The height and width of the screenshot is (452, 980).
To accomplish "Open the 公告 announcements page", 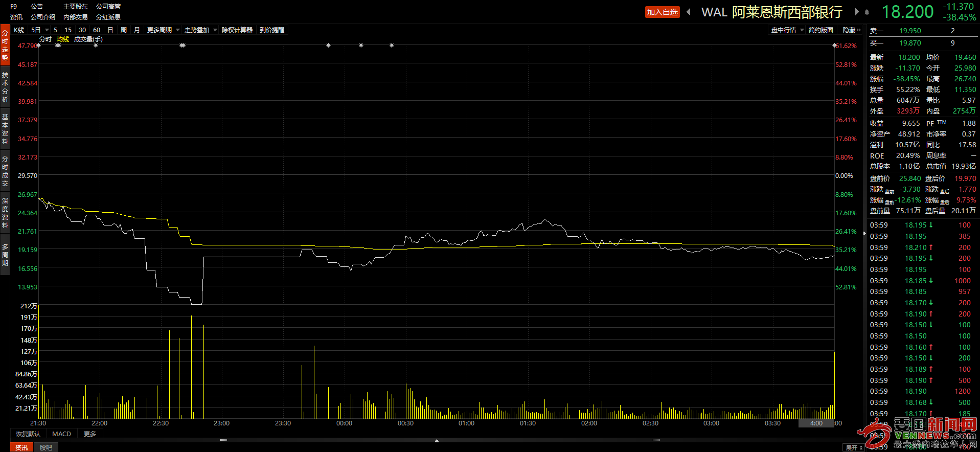I will (x=37, y=7).
